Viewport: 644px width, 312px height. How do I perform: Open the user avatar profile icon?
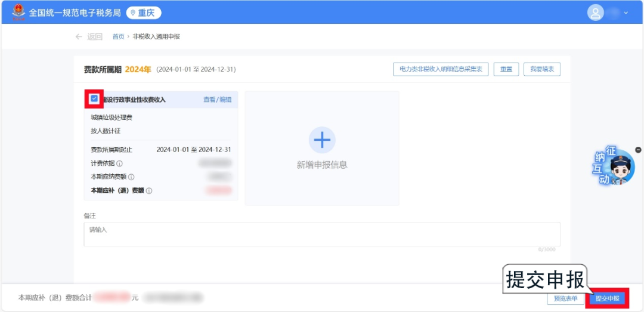pyautogui.click(x=596, y=13)
